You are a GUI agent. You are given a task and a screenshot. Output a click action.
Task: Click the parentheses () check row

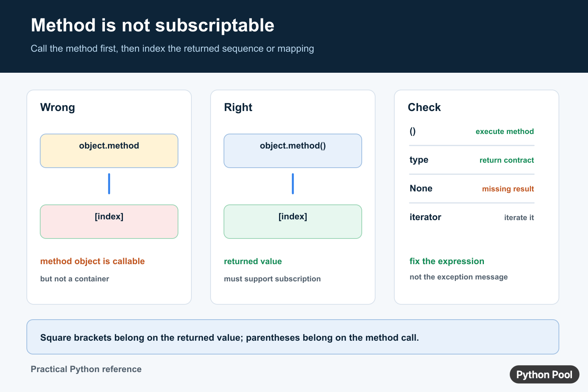click(x=472, y=131)
